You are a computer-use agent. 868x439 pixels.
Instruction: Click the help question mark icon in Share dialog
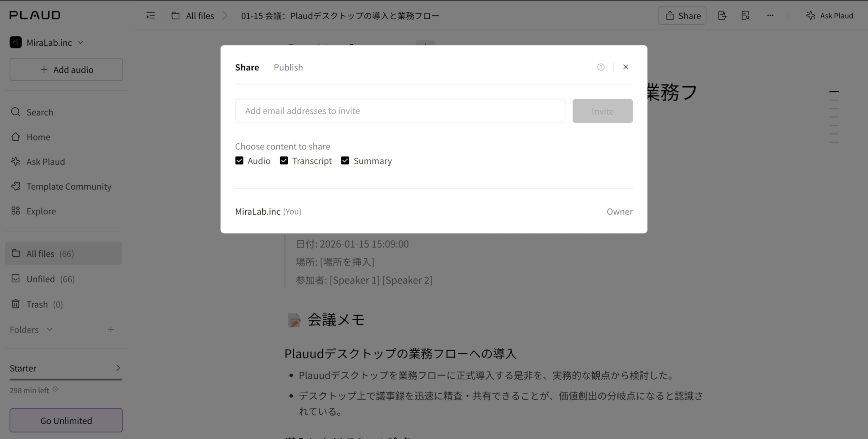click(601, 67)
